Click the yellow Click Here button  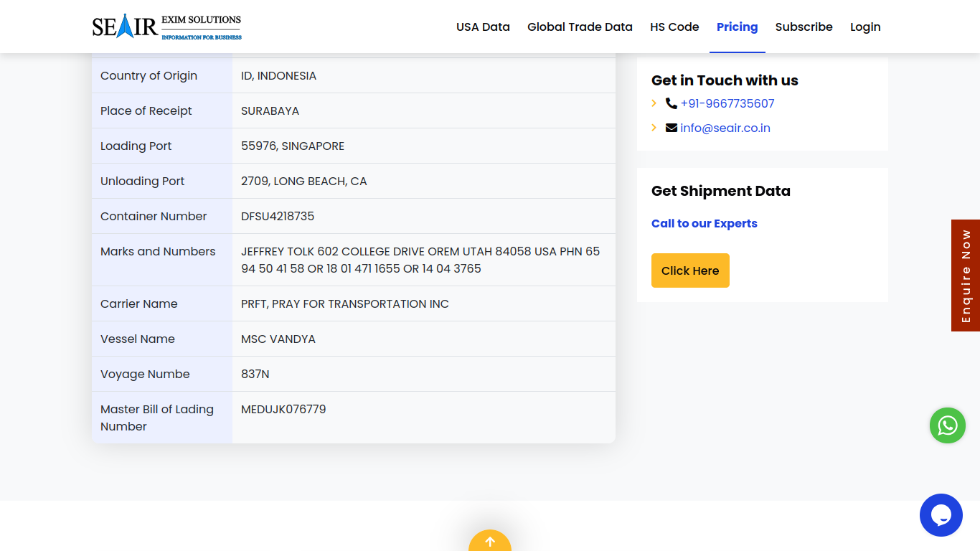coord(690,270)
